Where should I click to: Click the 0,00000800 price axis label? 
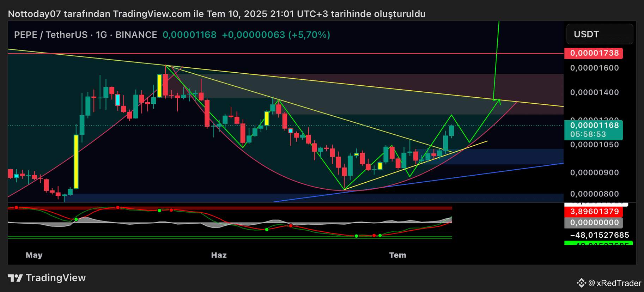[x=595, y=194]
